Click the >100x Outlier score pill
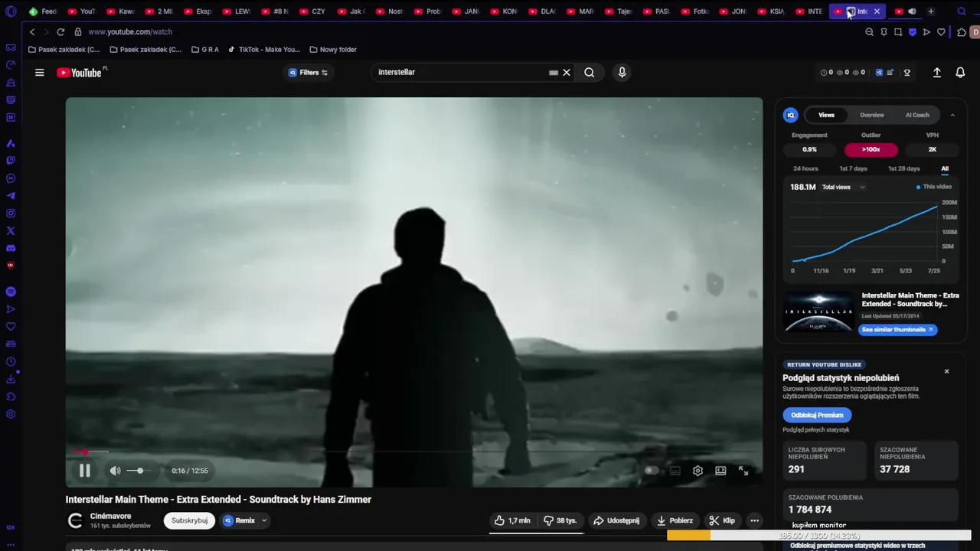The image size is (980, 551). tap(871, 149)
